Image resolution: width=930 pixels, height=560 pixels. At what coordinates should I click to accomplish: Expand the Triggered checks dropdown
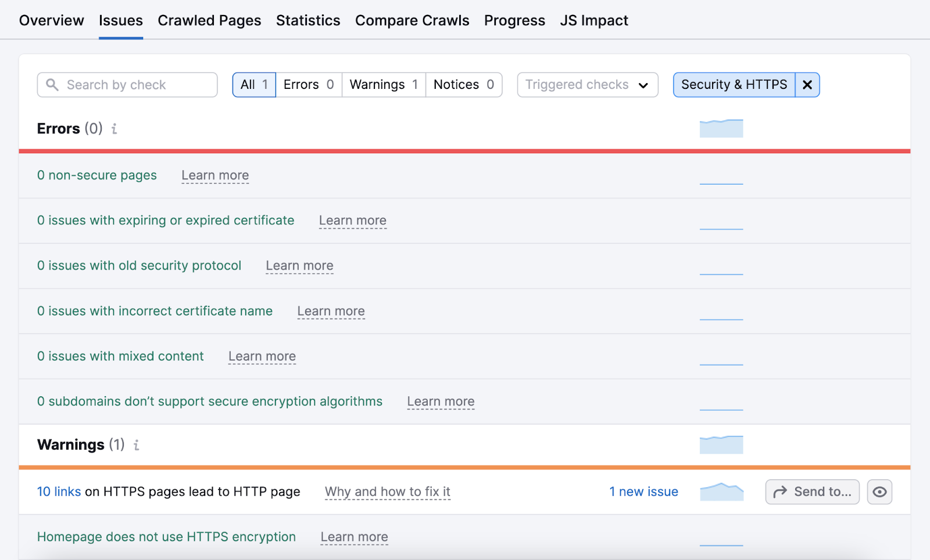point(587,85)
